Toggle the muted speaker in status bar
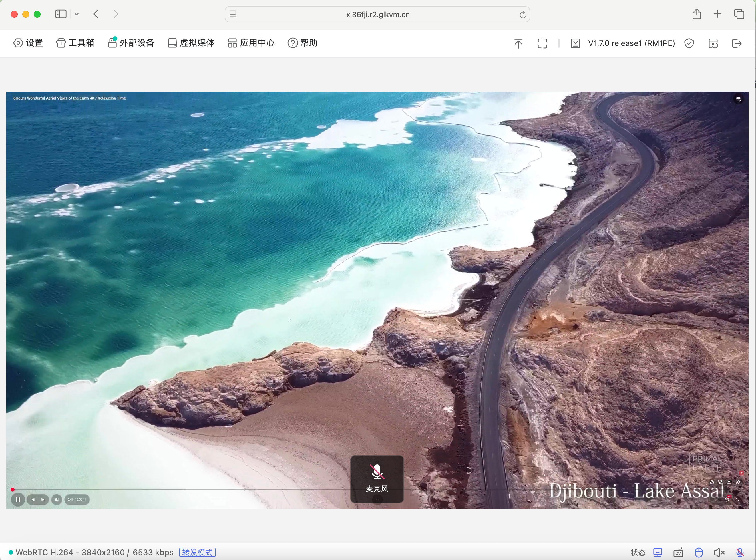756x560 pixels. pos(719,553)
